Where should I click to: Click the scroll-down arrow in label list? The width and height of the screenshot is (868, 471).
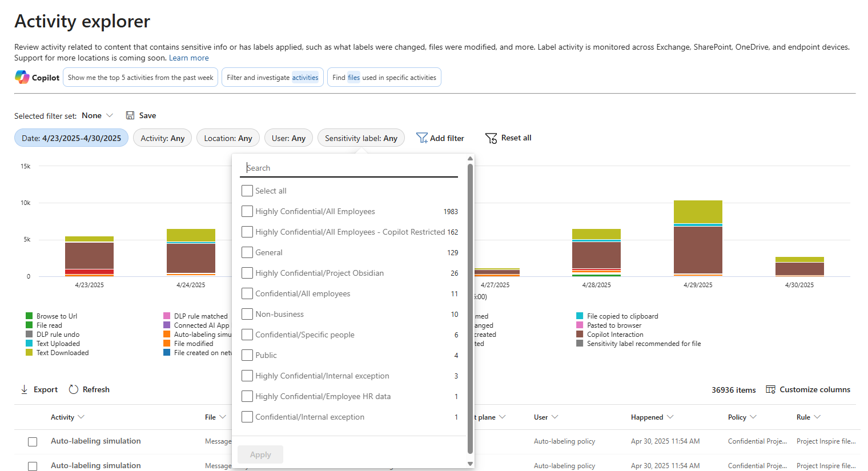(x=470, y=464)
